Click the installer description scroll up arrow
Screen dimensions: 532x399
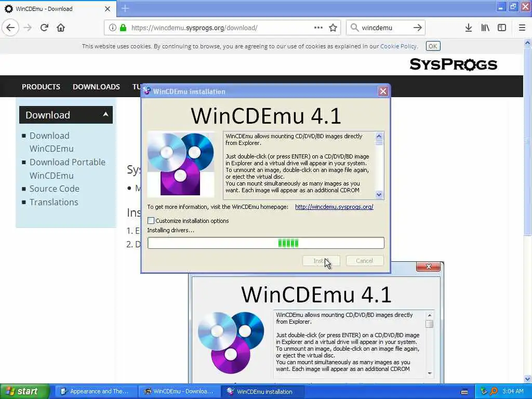[379, 136]
